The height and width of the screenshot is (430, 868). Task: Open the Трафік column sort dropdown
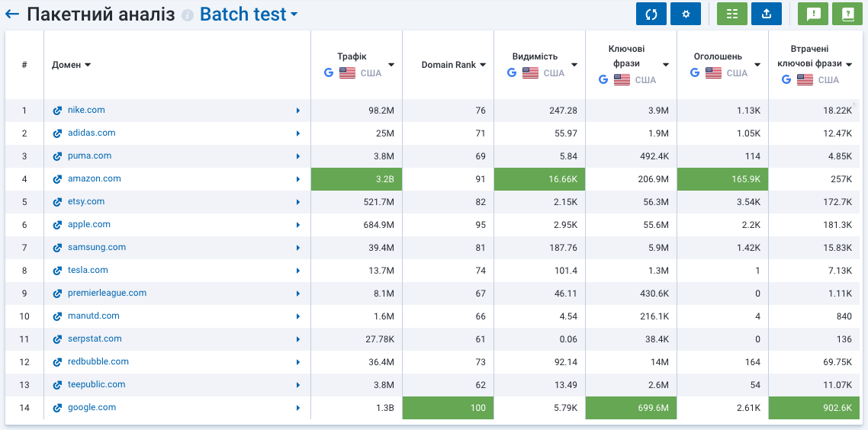391,65
